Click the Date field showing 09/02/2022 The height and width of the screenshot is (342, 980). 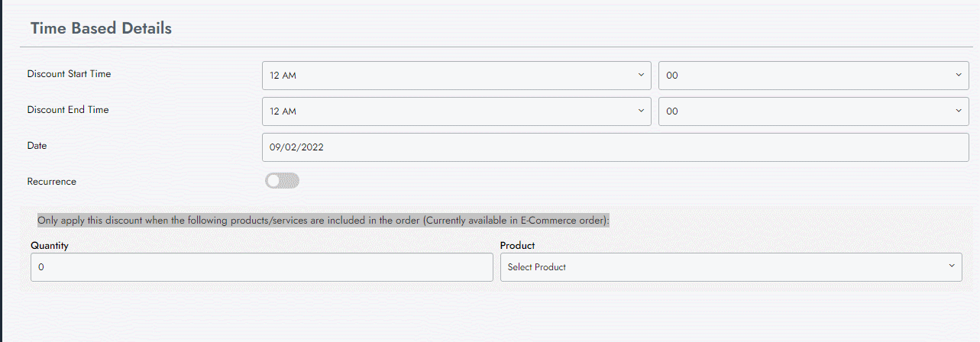pyautogui.click(x=615, y=147)
